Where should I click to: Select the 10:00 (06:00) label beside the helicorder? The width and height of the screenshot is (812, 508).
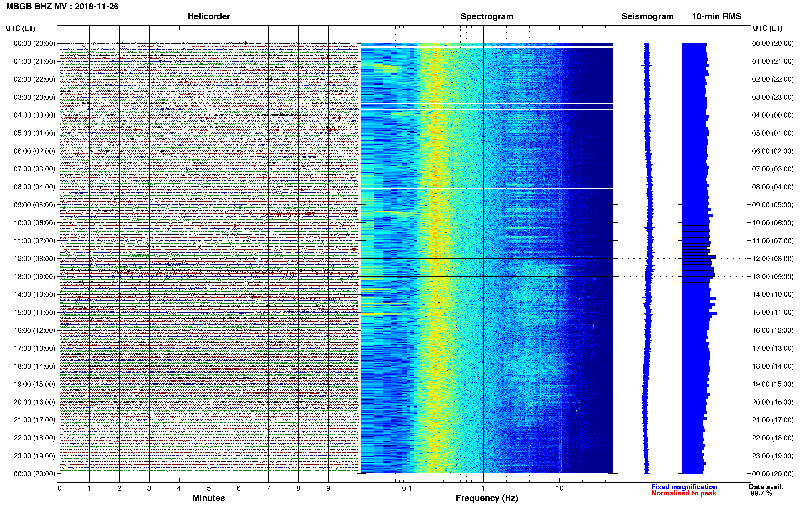(34, 223)
